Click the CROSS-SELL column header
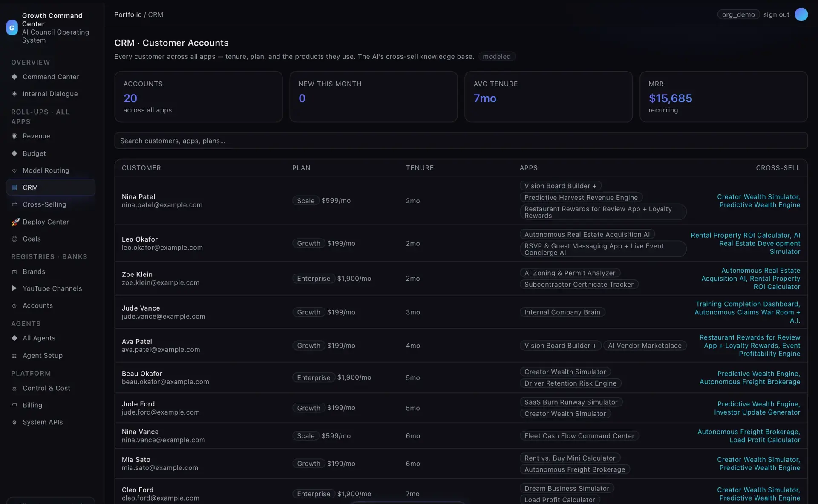Viewport: 818px width, 504px height. (778, 168)
